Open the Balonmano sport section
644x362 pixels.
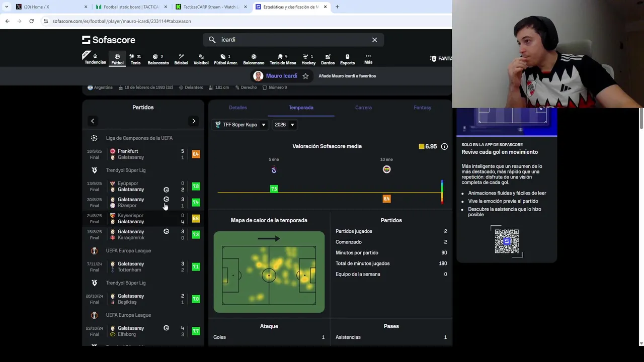(x=254, y=59)
